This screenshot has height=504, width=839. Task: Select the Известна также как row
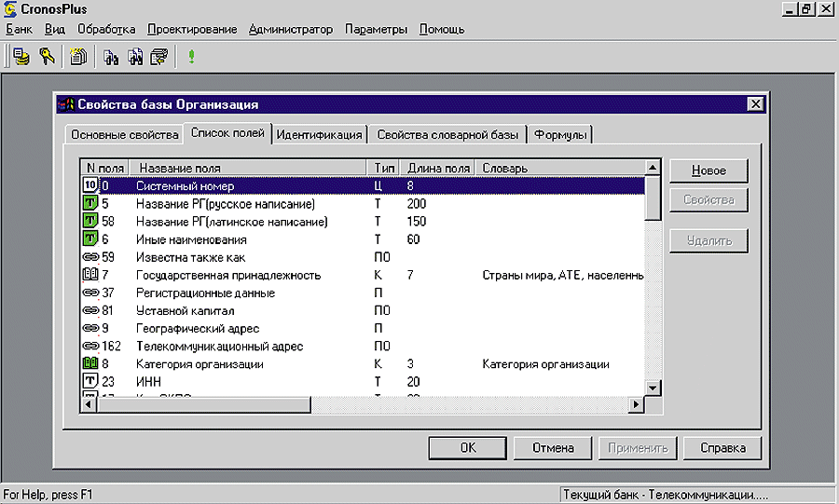[x=363, y=257]
